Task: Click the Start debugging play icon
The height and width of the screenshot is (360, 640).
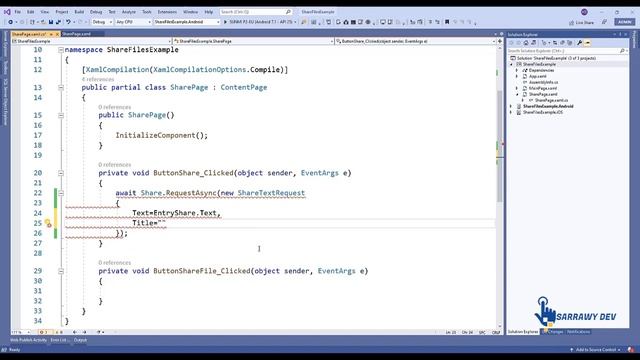Action: click(x=225, y=22)
